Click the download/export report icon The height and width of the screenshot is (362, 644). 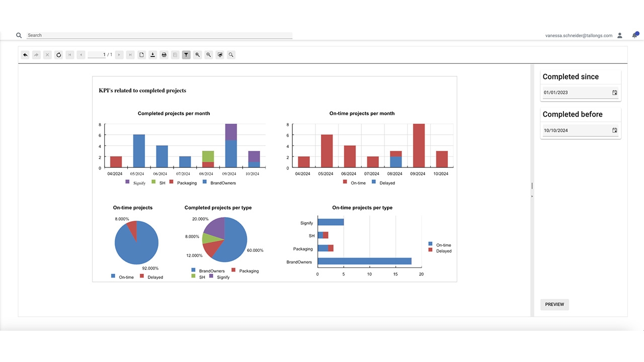tap(153, 55)
